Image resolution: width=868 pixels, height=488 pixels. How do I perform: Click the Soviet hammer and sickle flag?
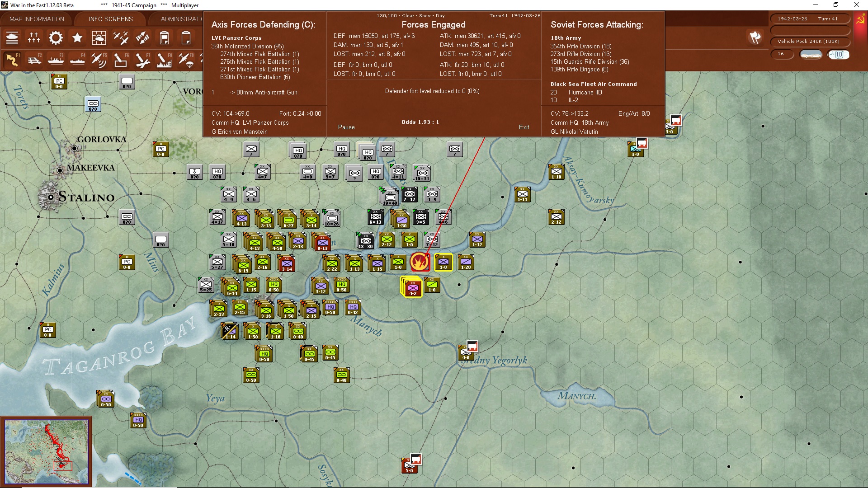pos(860,19)
